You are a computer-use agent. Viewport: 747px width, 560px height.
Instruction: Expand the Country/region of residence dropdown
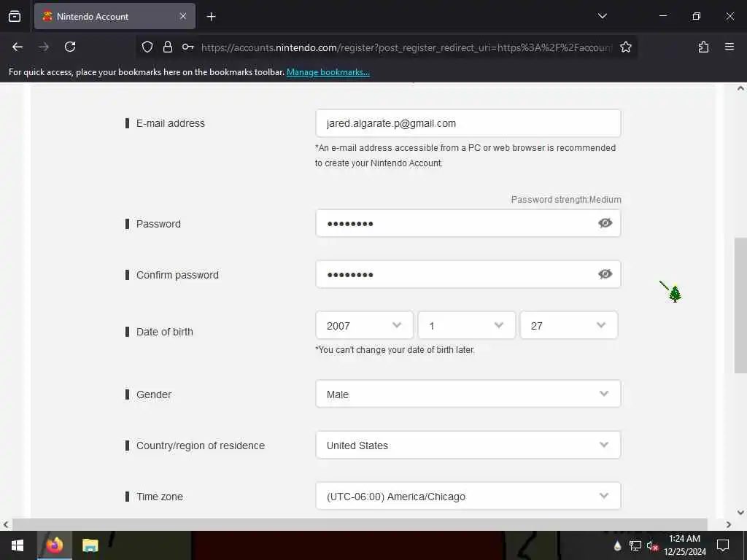pyautogui.click(x=468, y=445)
